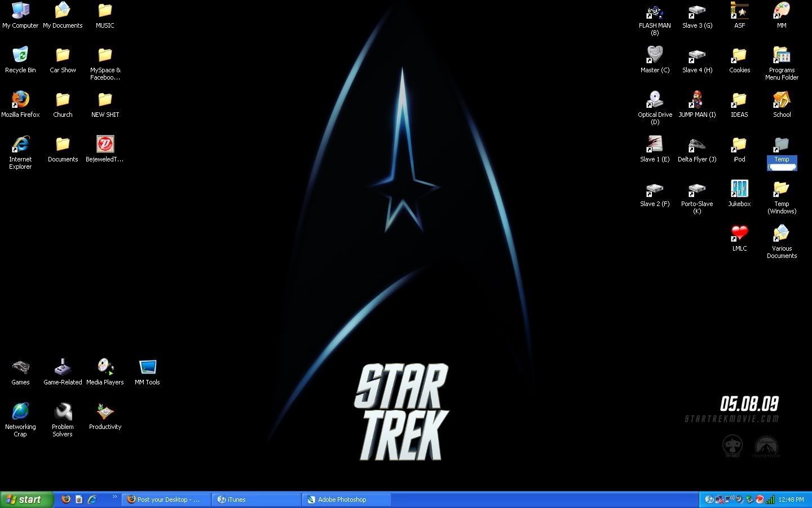Screen dimensions: 812x508
Task: Select the Game-Related joystick icon
Action: point(63,372)
